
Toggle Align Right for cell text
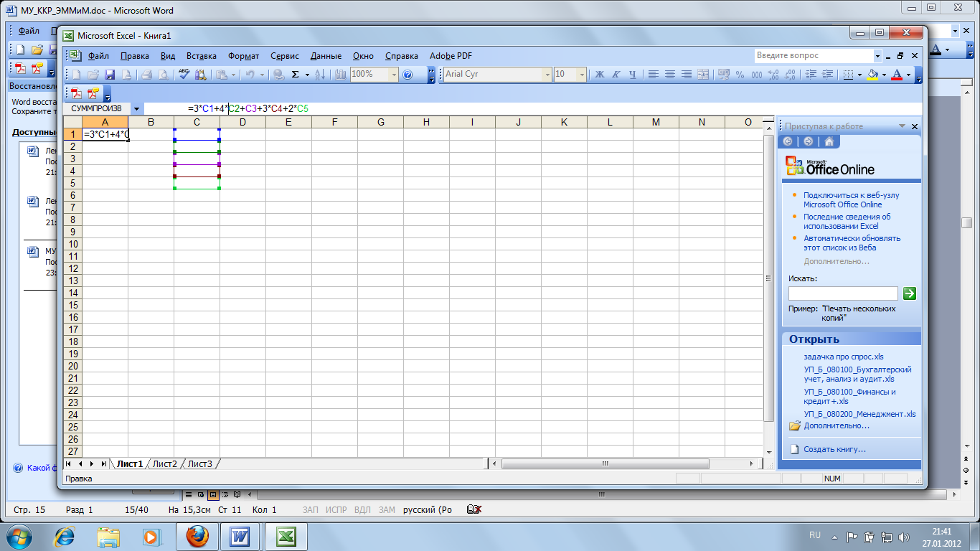pos(686,74)
